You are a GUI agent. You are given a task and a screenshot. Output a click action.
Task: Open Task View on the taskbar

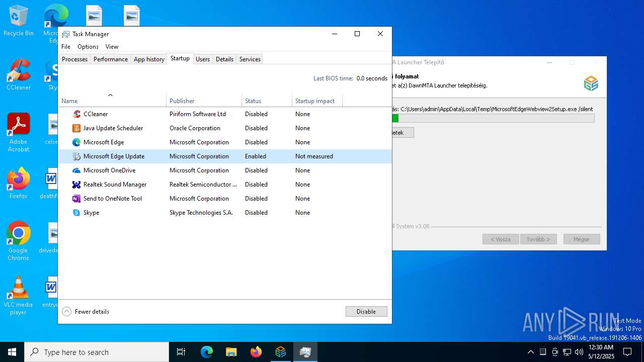click(x=181, y=352)
